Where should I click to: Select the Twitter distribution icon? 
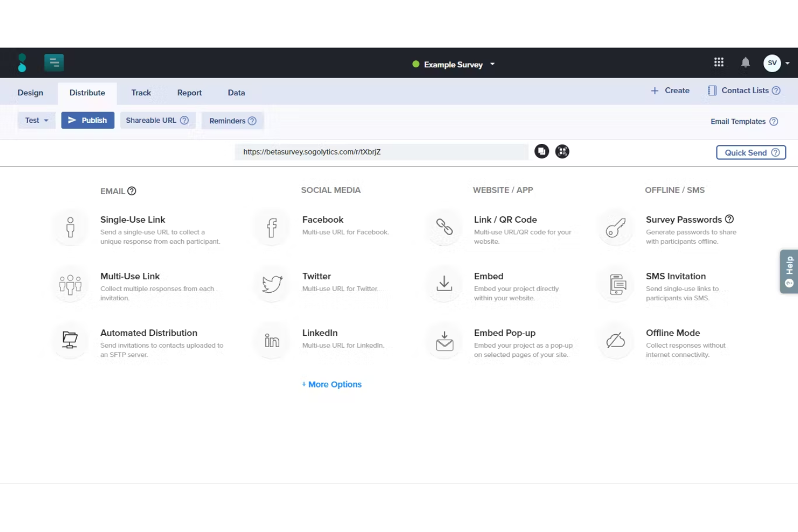pyautogui.click(x=271, y=284)
